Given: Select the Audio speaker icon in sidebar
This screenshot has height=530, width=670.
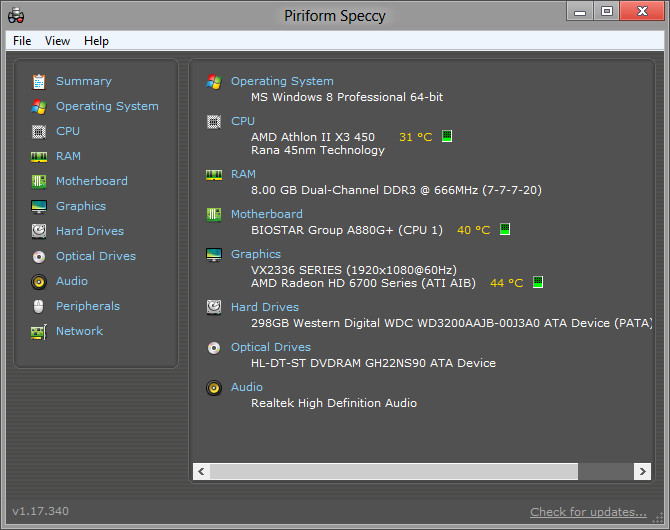Looking at the screenshot, I should 39,281.
